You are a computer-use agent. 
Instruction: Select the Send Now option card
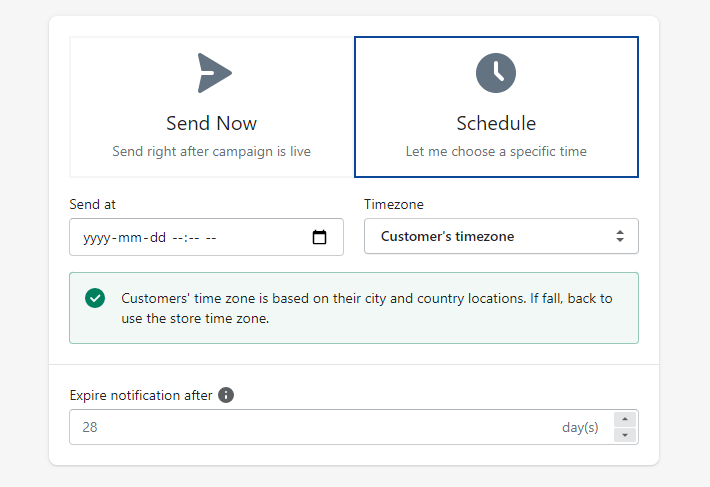[211, 107]
